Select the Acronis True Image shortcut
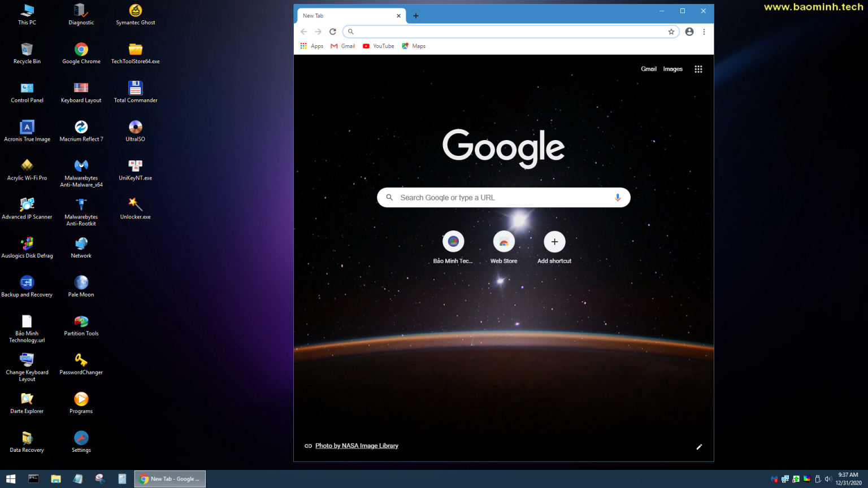Viewport: 868px width, 488px height. tap(27, 132)
